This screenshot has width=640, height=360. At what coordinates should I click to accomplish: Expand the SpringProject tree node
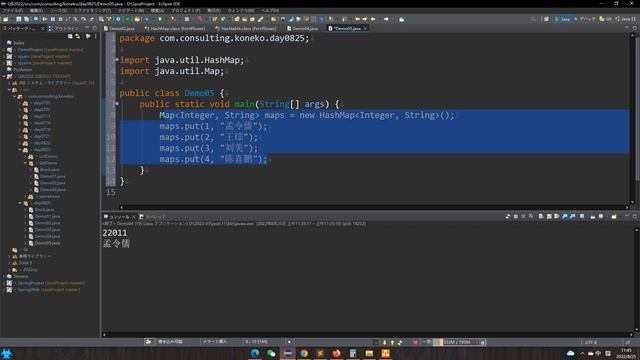coord(4,283)
